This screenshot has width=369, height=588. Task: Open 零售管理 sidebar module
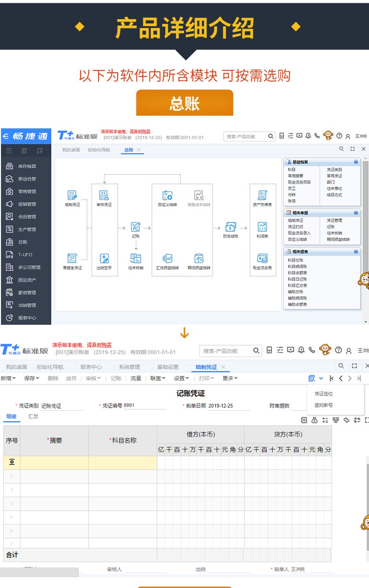click(25, 191)
